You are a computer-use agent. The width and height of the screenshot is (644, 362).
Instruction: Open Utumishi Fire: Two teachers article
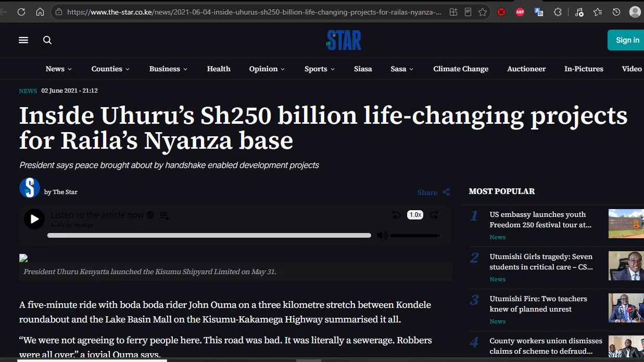tap(538, 304)
